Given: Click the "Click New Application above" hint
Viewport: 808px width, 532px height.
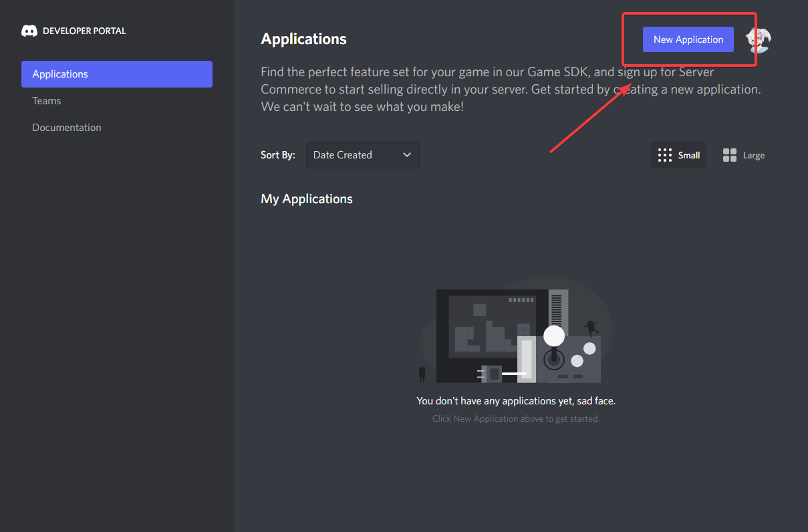Looking at the screenshot, I should click(x=516, y=419).
